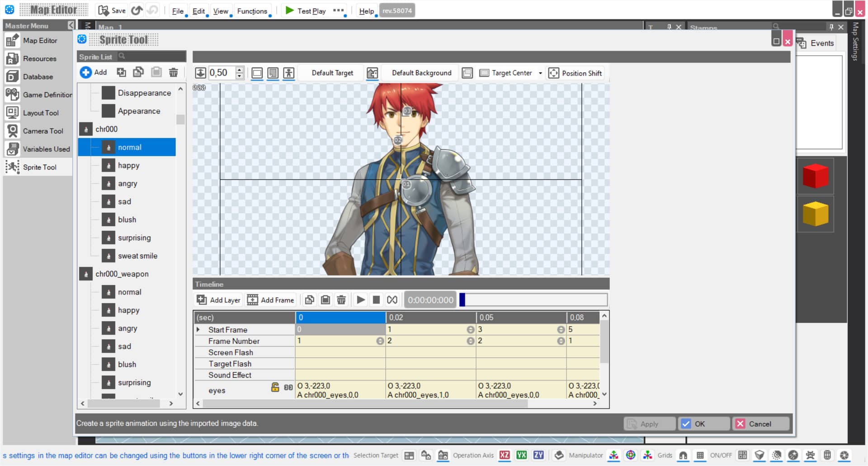Toggle the Grids snap magnet icon
This screenshot has width=868, height=466.
click(683, 455)
